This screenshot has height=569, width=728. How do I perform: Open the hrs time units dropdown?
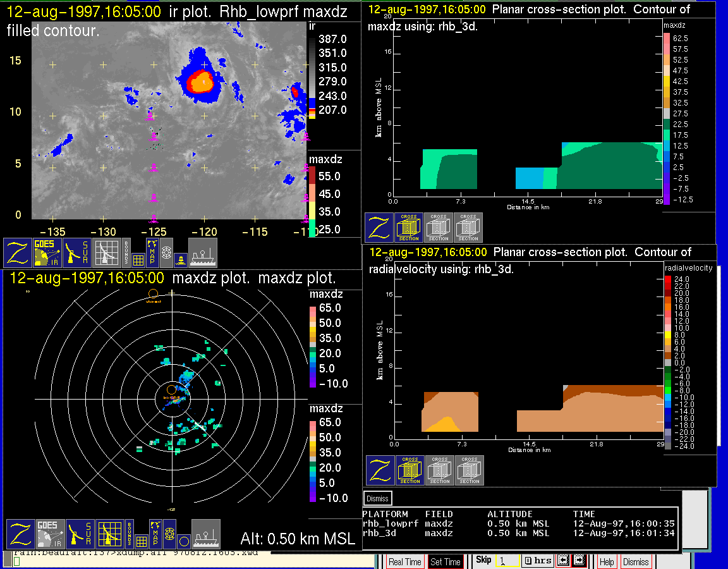(538, 561)
